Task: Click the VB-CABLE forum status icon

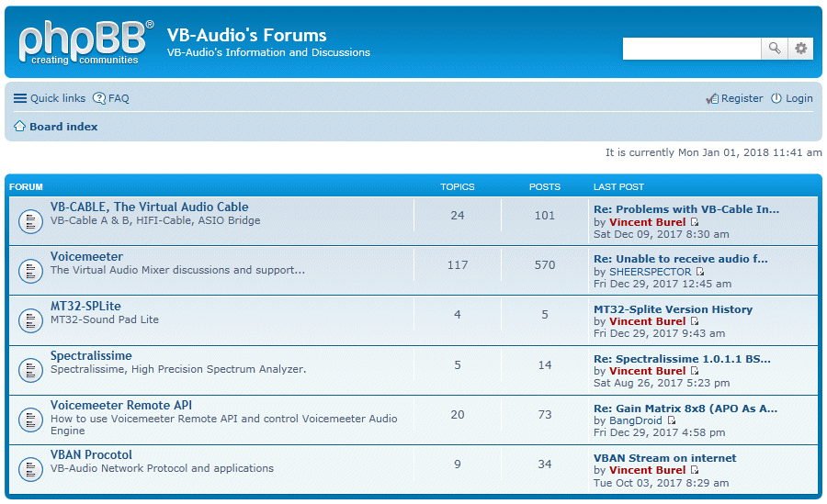Action: 30,221
